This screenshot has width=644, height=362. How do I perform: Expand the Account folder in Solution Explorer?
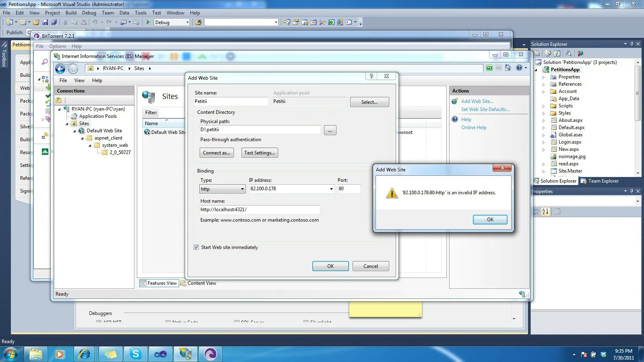coord(543,92)
